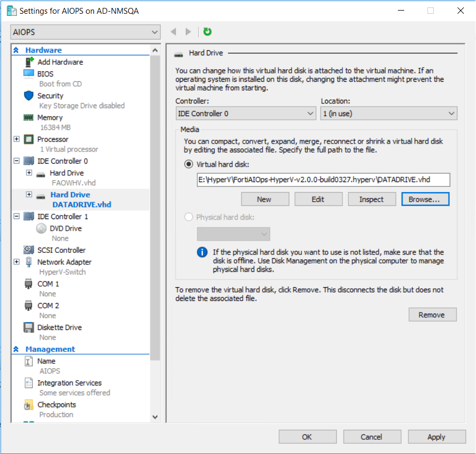Click the Add Hardware icon
The image size is (476, 454).
click(29, 62)
